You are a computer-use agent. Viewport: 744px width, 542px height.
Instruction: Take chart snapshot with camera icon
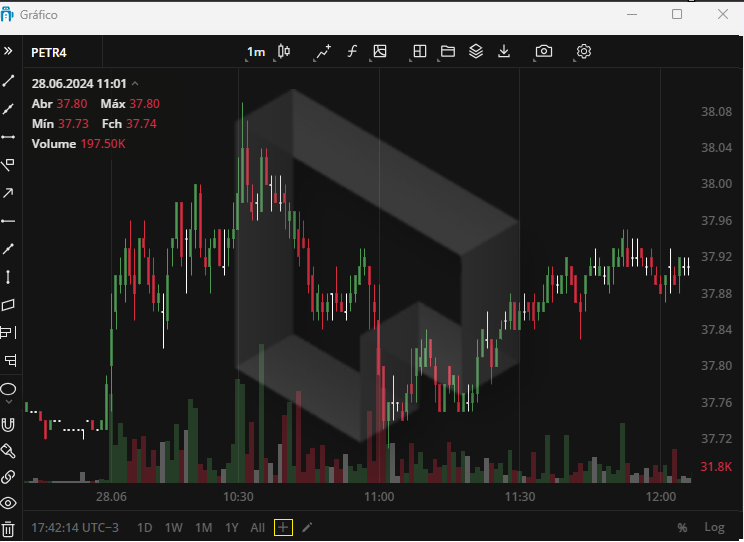click(544, 51)
